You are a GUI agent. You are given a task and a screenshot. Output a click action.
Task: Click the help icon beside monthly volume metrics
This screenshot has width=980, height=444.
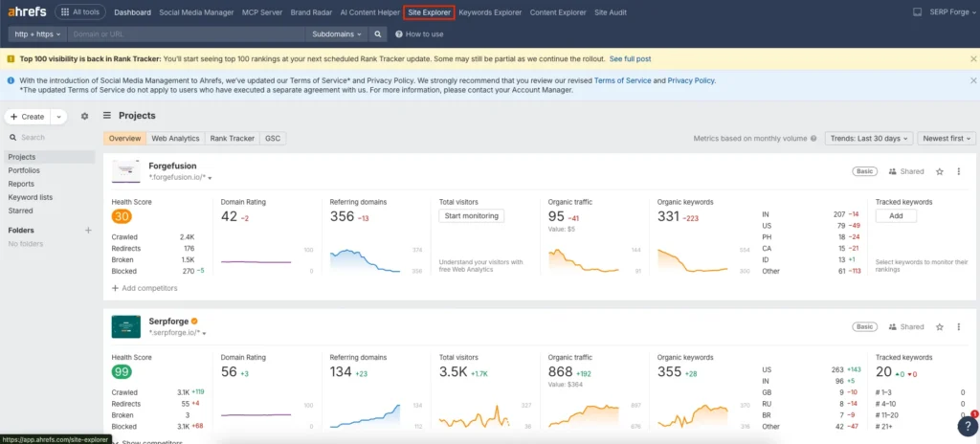(x=813, y=138)
